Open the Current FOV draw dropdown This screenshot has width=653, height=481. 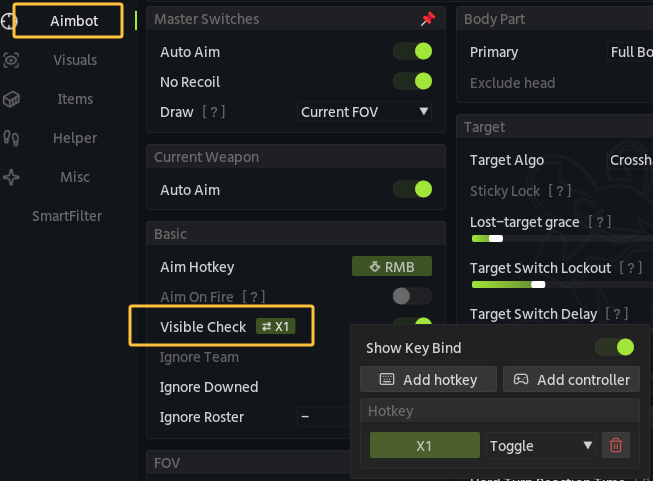tap(364, 112)
